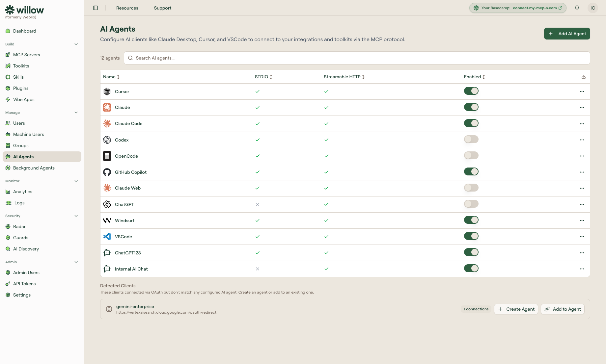Collapse the Build sidebar section

[76, 44]
